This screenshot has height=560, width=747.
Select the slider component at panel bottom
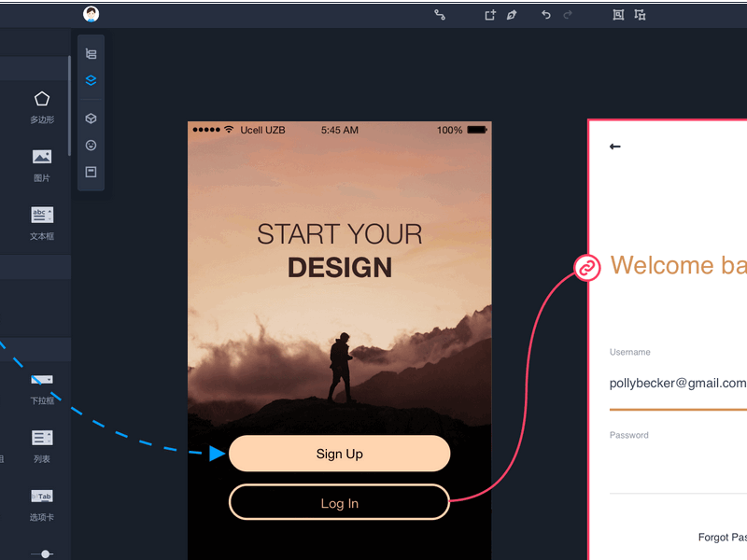point(42,553)
